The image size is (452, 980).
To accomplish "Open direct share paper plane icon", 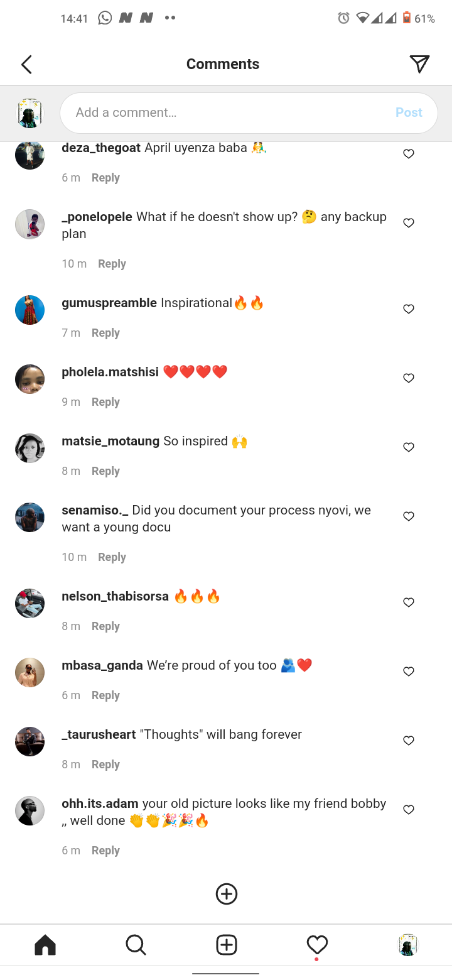I will click(x=419, y=63).
